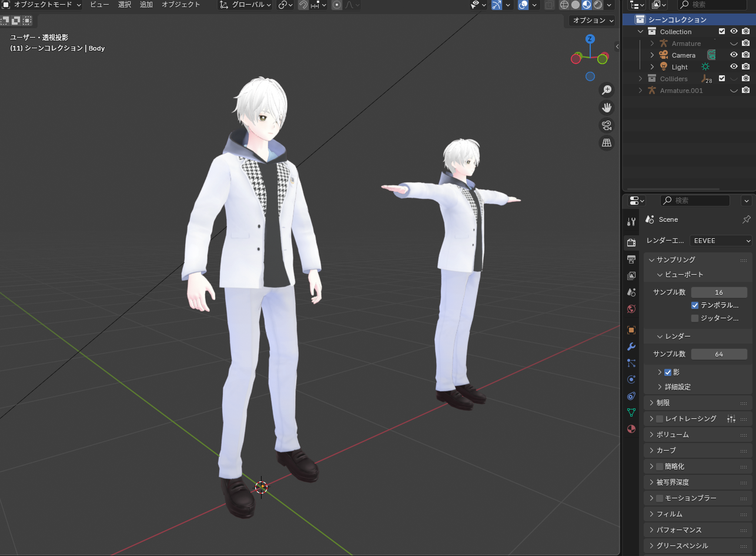The width and height of the screenshot is (756, 556).
Task: Select wireframe viewport shading
Action: click(564, 5)
